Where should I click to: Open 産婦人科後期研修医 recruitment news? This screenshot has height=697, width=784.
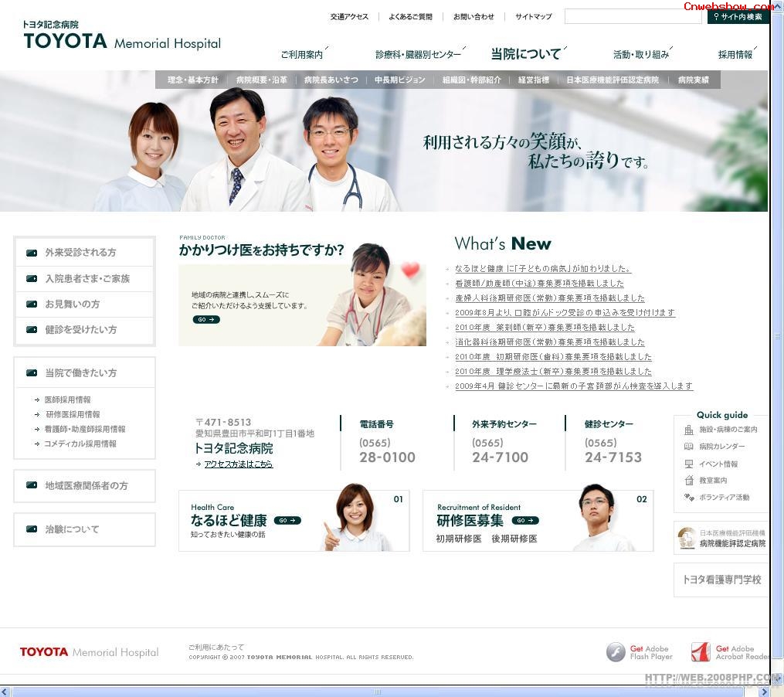(x=549, y=298)
